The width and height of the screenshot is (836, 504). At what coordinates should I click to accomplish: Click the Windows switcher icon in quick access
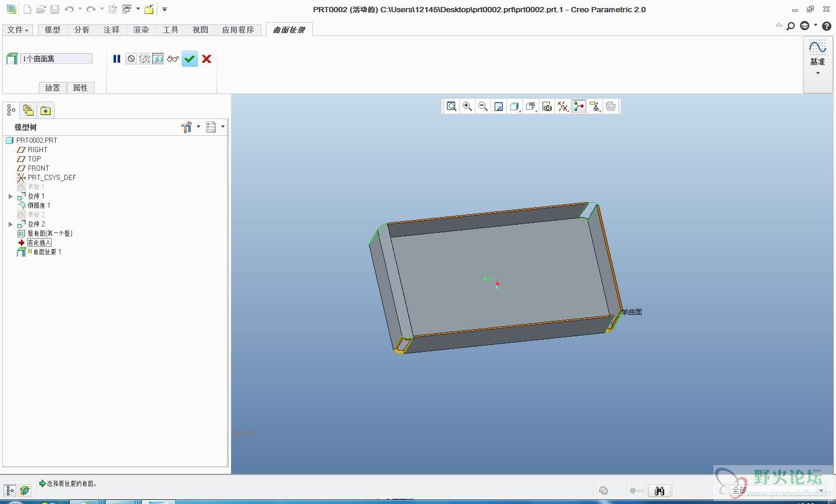pos(127,9)
